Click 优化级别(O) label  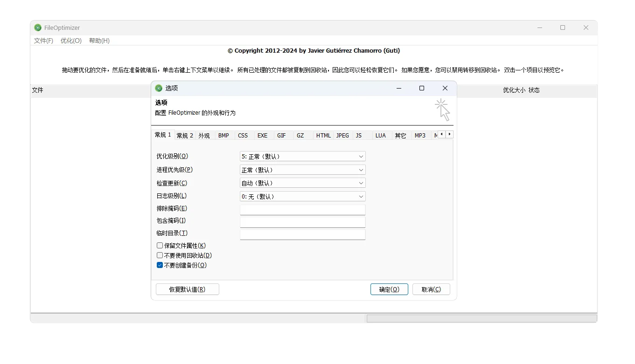(x=173, y=156)
